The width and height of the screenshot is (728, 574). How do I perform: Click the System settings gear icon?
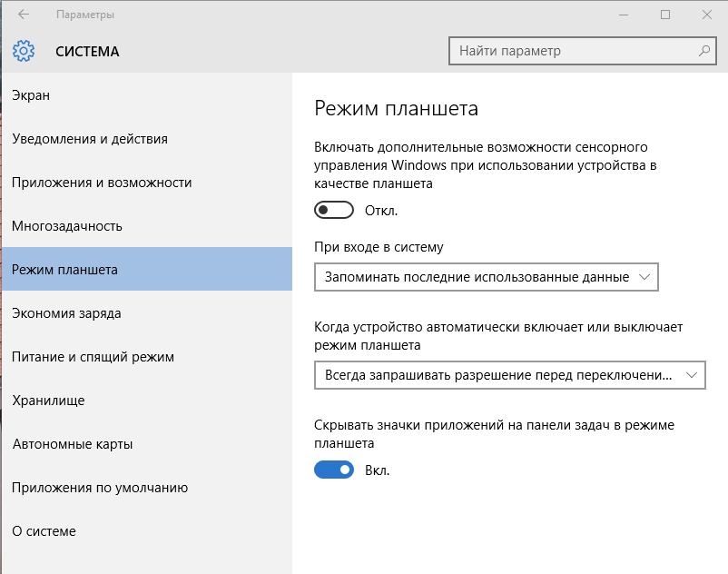coord(24,51)
